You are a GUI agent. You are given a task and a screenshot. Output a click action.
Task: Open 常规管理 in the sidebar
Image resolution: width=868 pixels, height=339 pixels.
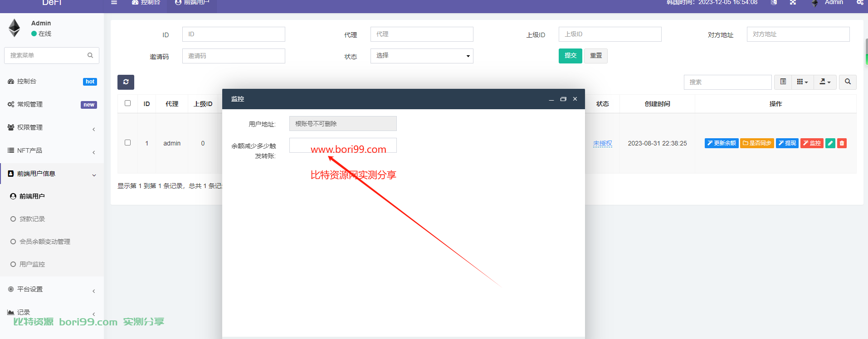pos(52,104)
